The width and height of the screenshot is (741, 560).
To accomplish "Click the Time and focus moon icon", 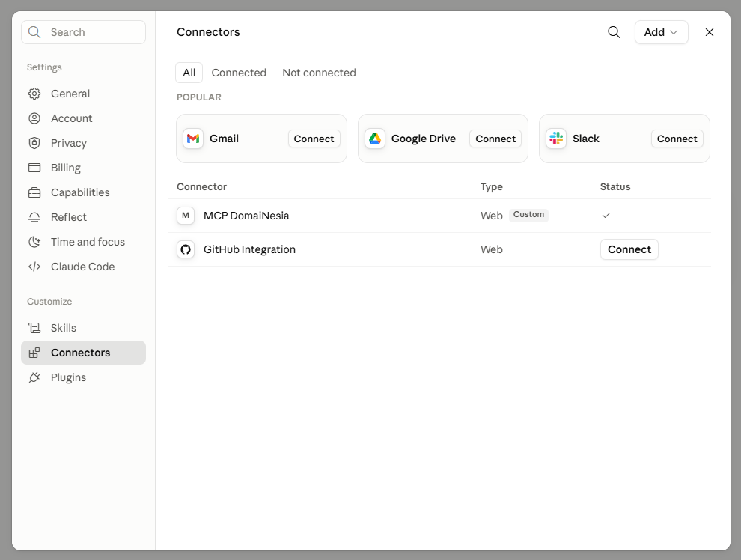I will point(34,242).
